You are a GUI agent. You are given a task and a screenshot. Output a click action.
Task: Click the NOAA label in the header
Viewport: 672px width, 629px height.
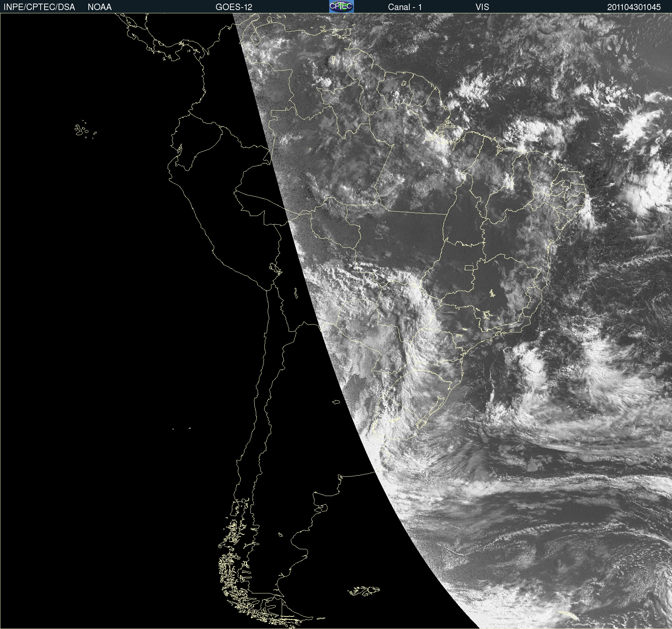point(100,7)
